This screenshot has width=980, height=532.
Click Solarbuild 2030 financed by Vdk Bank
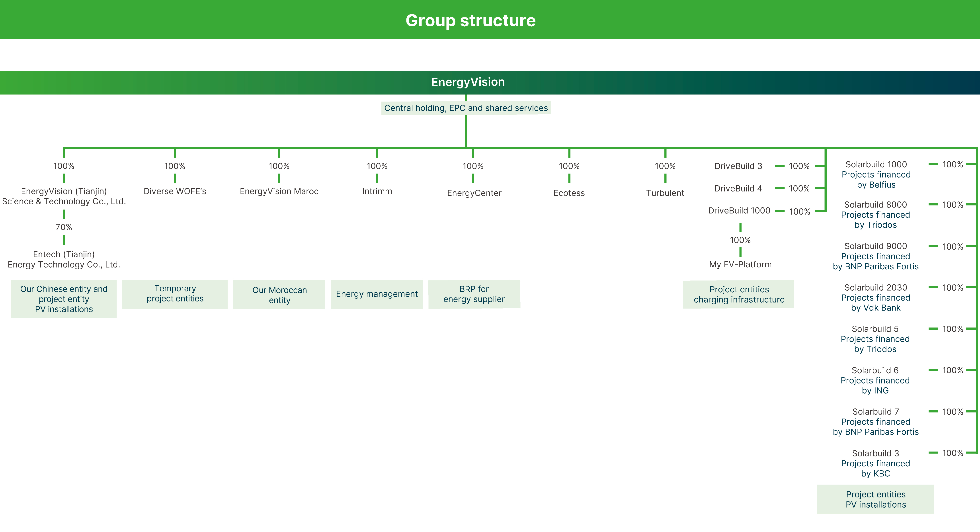pos(875,297)
